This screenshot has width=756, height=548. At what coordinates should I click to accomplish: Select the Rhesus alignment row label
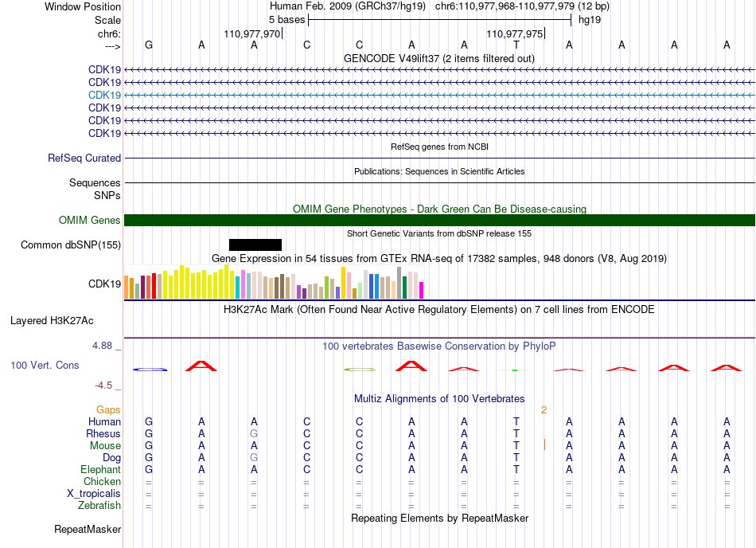pos(103,433)
